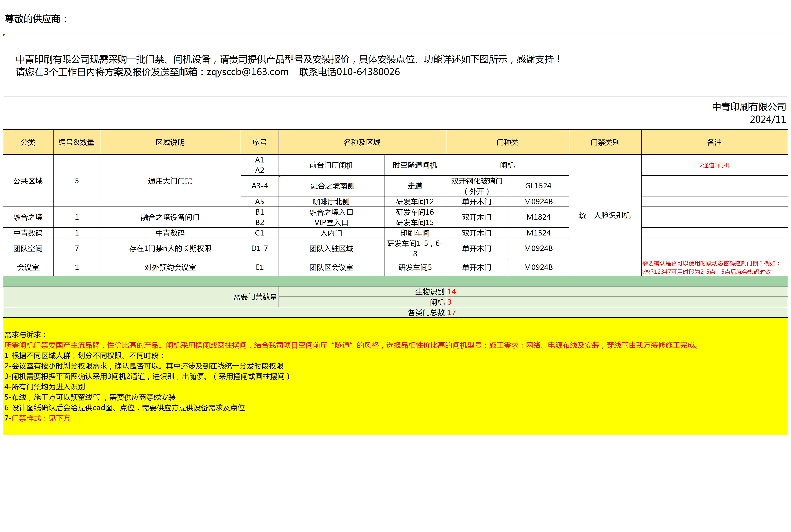Click the 团队空间 category cell
Screen dimensions: 791x532
pos(28,248)
